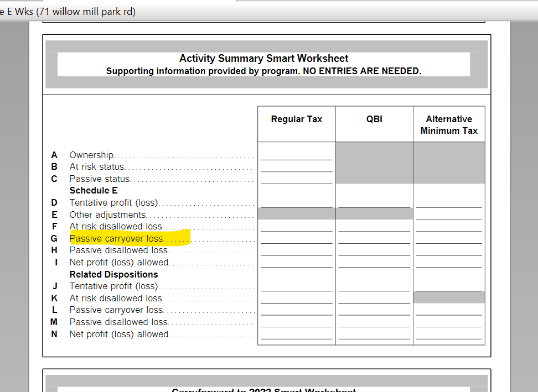Screen dimensions: 538x392
Task: Select Regular Tax field on row K At risk disallowed
Action: pos(297,298)
